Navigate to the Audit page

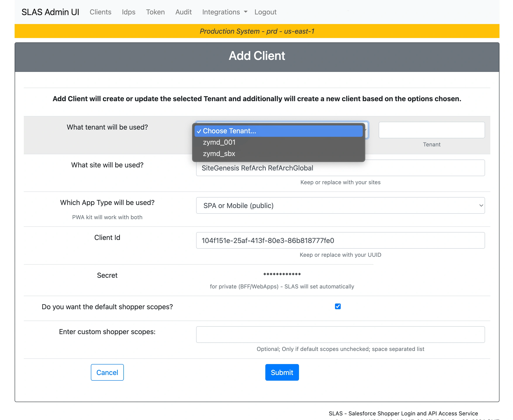(183, 12)
